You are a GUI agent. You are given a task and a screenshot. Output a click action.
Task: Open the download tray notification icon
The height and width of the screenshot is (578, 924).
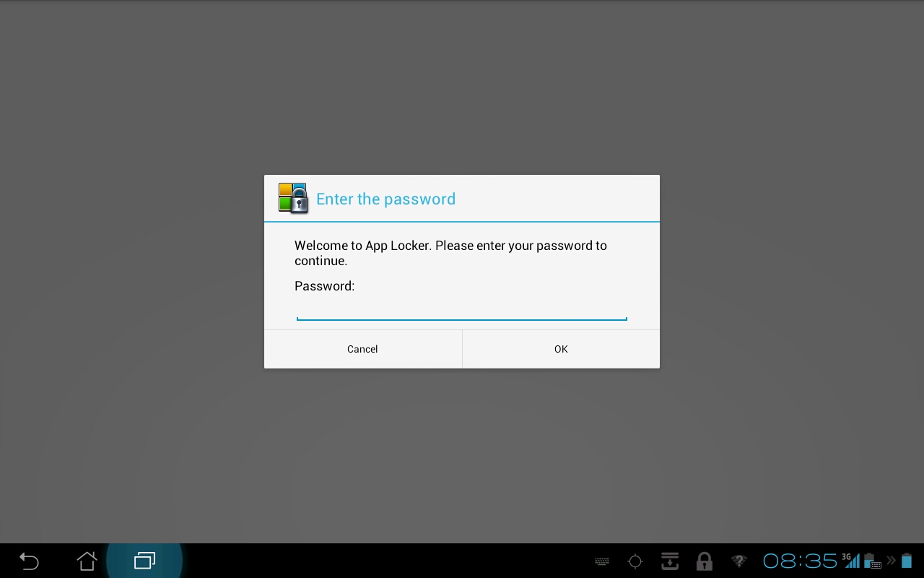[x=670, y=561]
